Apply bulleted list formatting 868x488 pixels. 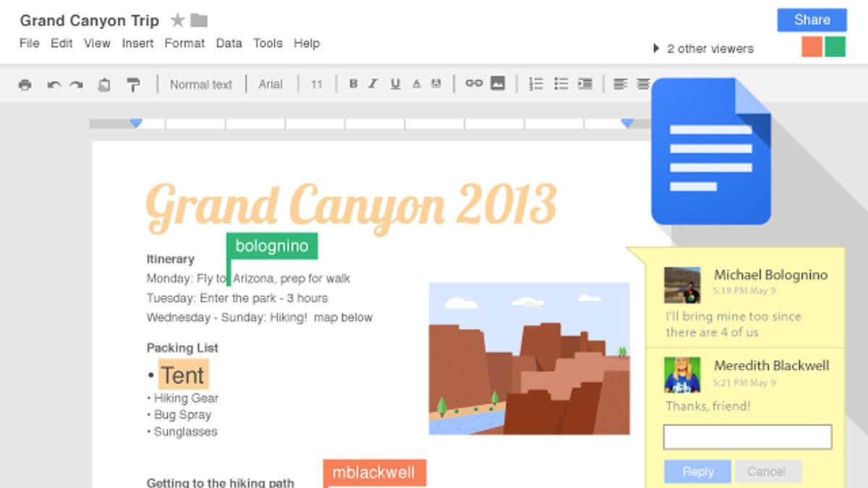click(561, 84)
